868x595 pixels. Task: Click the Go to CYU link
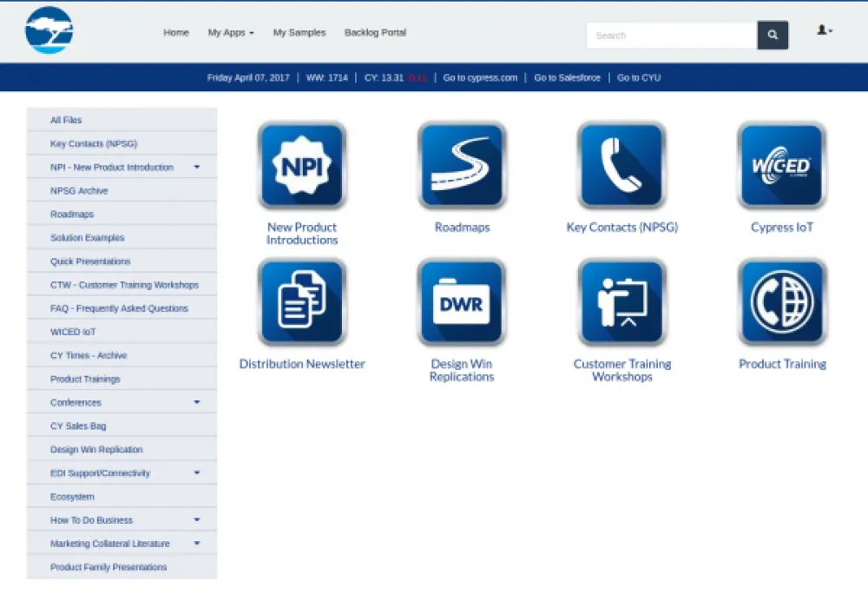639,77
